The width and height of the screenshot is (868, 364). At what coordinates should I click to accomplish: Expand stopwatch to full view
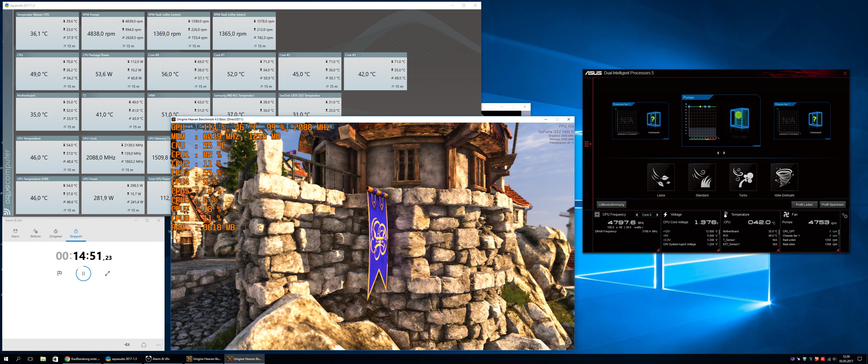108,273
